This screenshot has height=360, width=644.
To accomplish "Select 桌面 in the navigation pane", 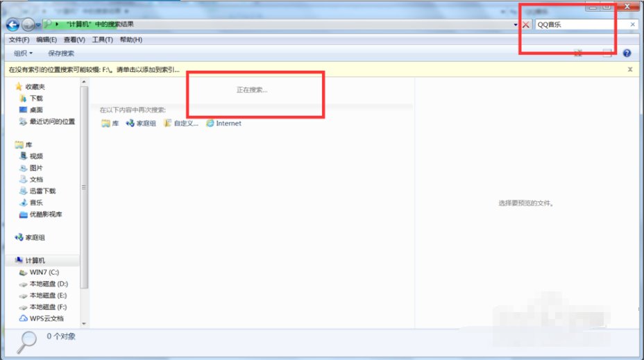I will pyautogui.click(x=36, y=110).
